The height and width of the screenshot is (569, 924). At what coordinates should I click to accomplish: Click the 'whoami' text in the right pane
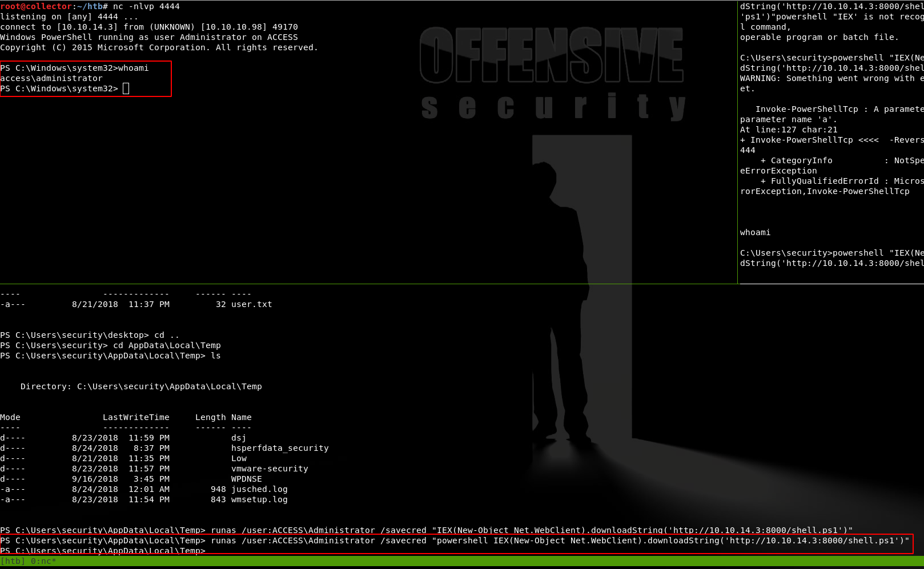point(756,232)
